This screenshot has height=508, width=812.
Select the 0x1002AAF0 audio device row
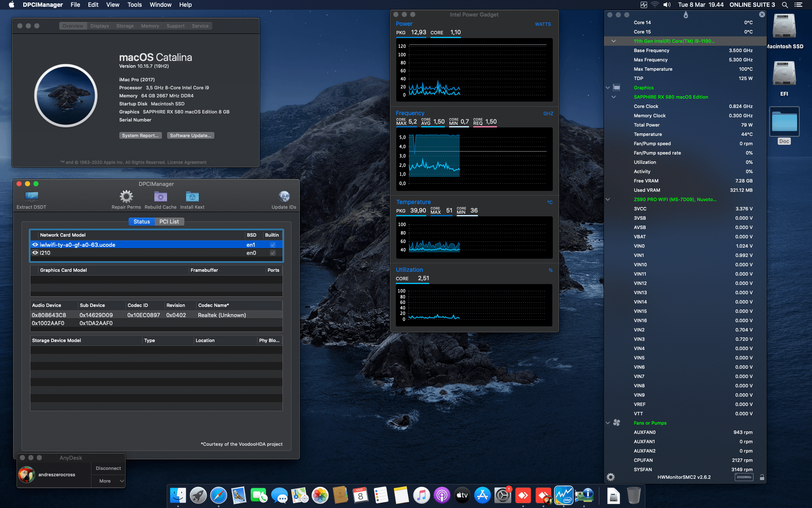pyautogui.click(x=156, y=323)
